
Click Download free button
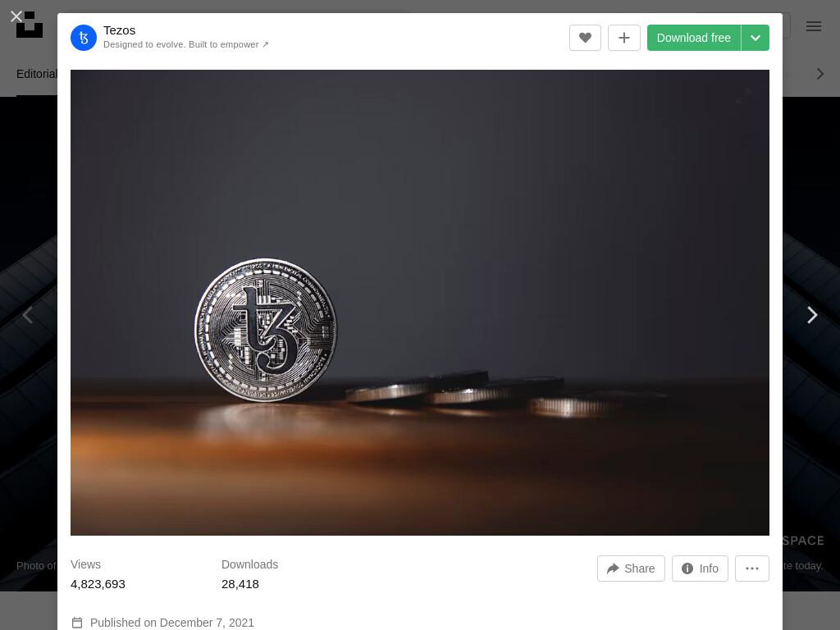point(694,38)
